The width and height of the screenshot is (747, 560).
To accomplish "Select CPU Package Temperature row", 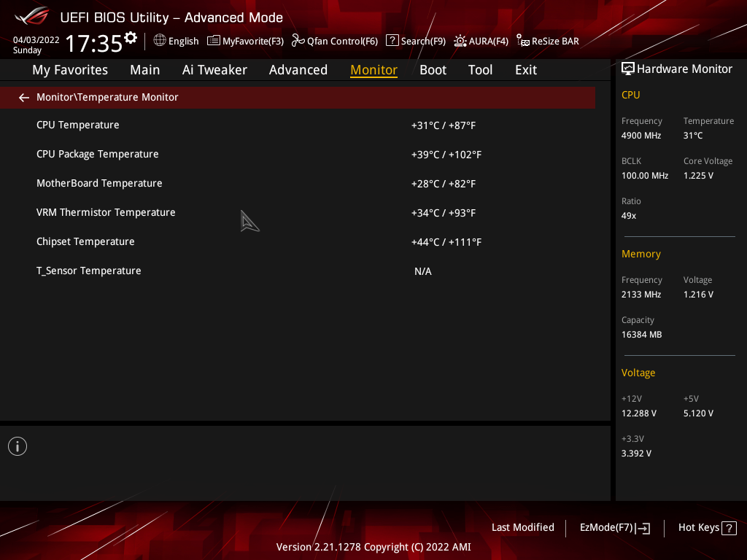I will click(298, 155).
